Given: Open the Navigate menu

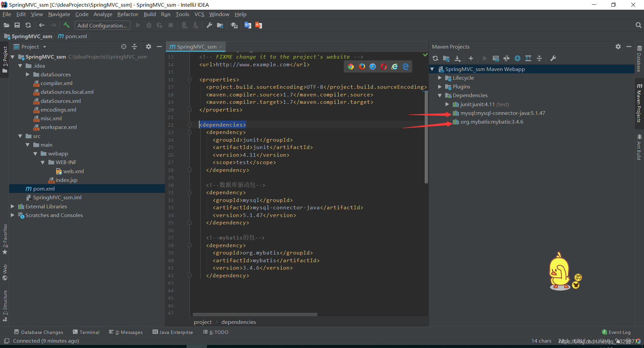Looking at the screenshot, I should pos(59,14).
